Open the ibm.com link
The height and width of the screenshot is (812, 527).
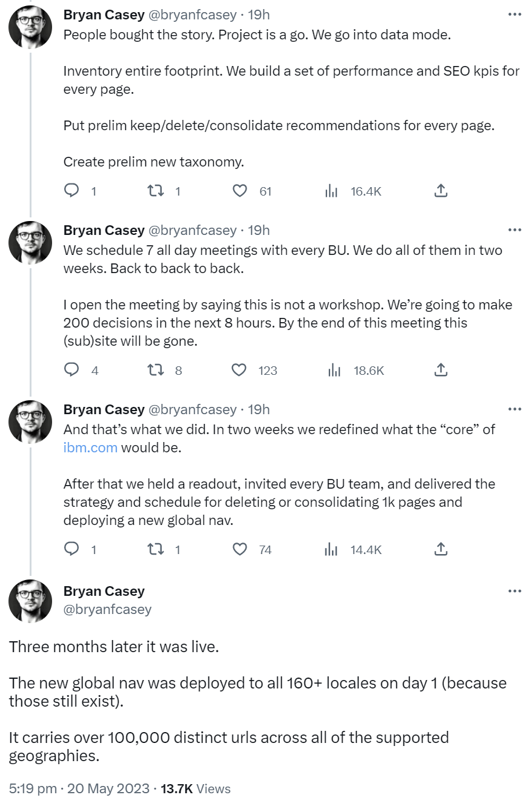[x=90, y=448]
